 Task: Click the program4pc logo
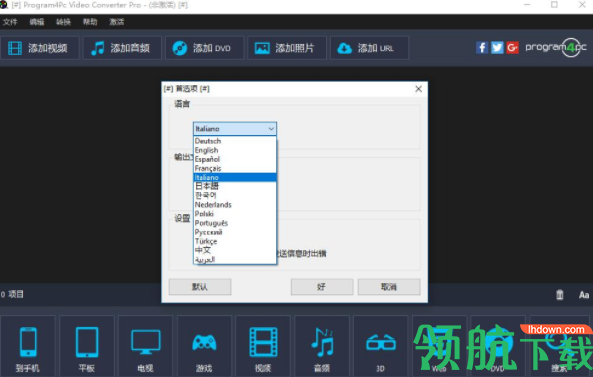(x=556, y=48)
